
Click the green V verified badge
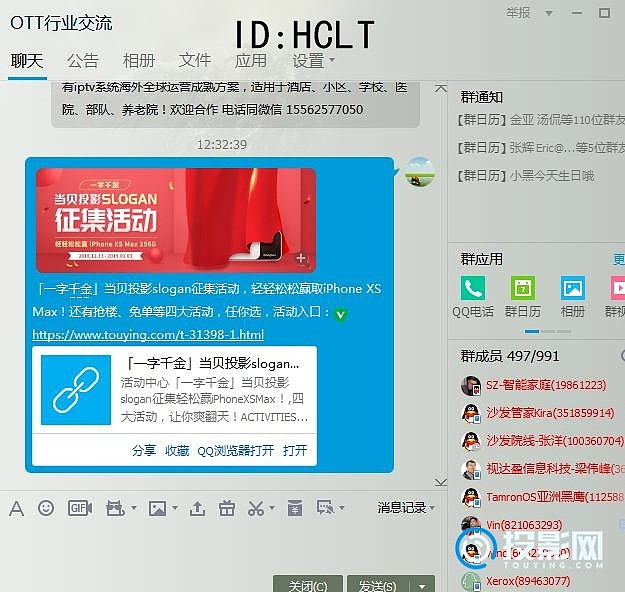340,315
